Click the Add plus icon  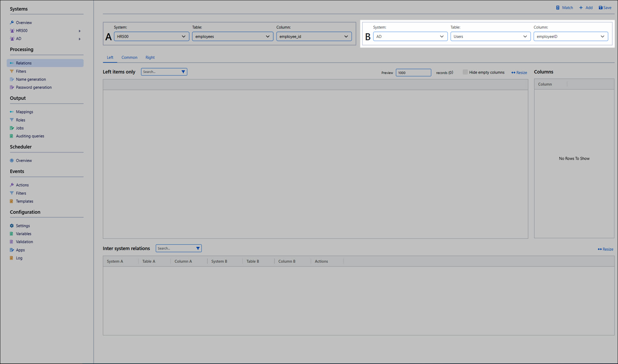click(x=581, y=8)
